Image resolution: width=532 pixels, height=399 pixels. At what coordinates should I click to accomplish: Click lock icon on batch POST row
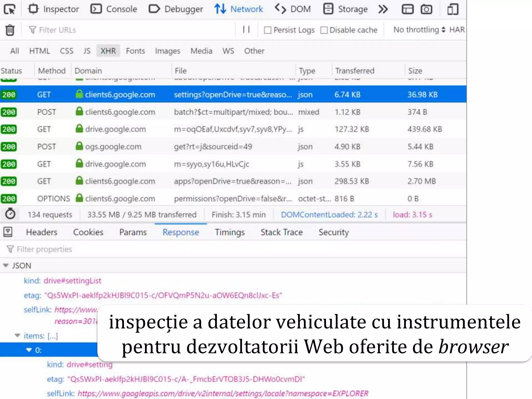tap(79, 111)
